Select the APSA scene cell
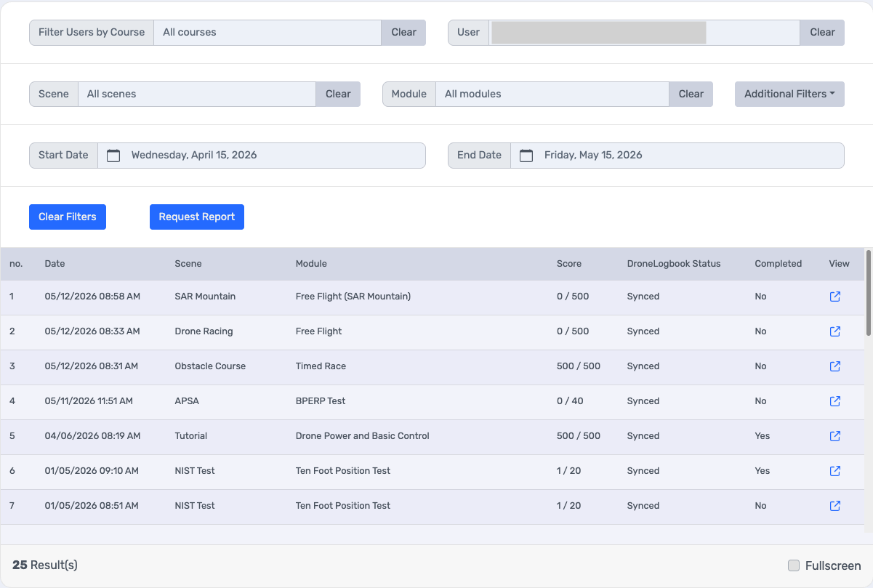Image resolution: width=873 pixels, height=588 pixels. 187,401
